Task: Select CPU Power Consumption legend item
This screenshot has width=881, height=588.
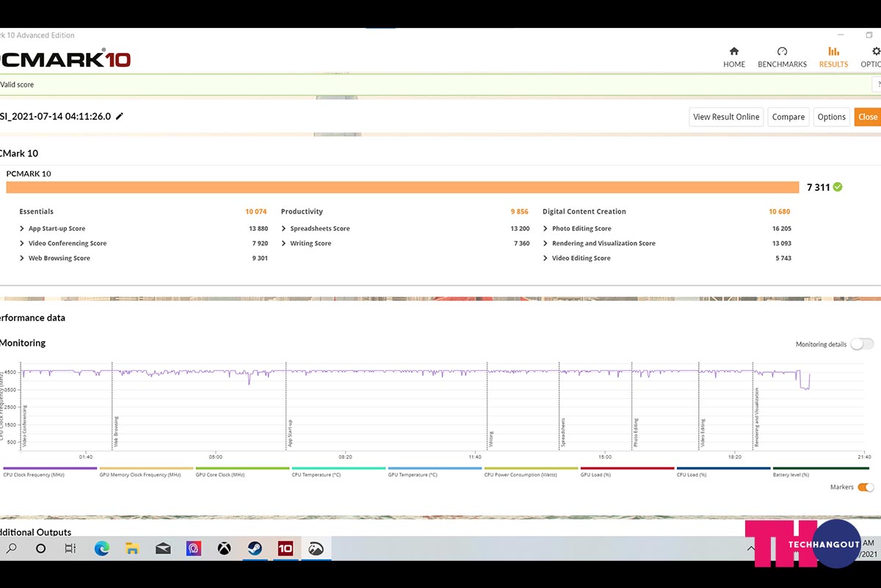Action: pyautogui.click(x=531, y=471)
